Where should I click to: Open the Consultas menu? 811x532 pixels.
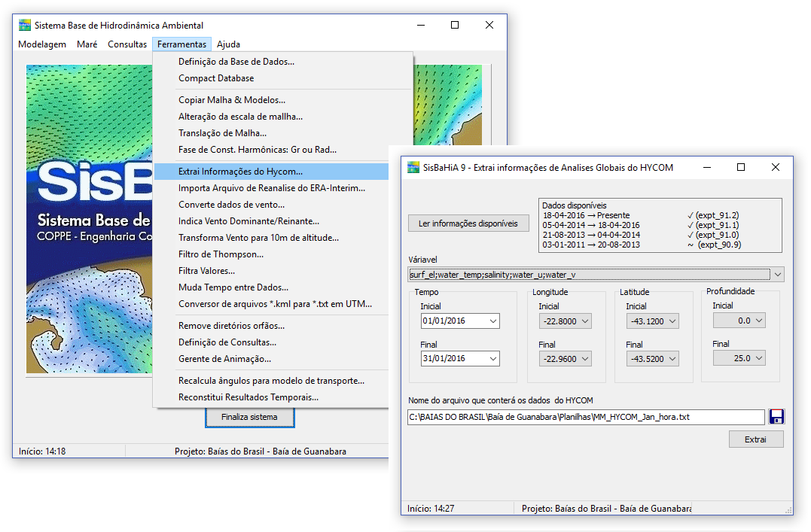(127, 44)
